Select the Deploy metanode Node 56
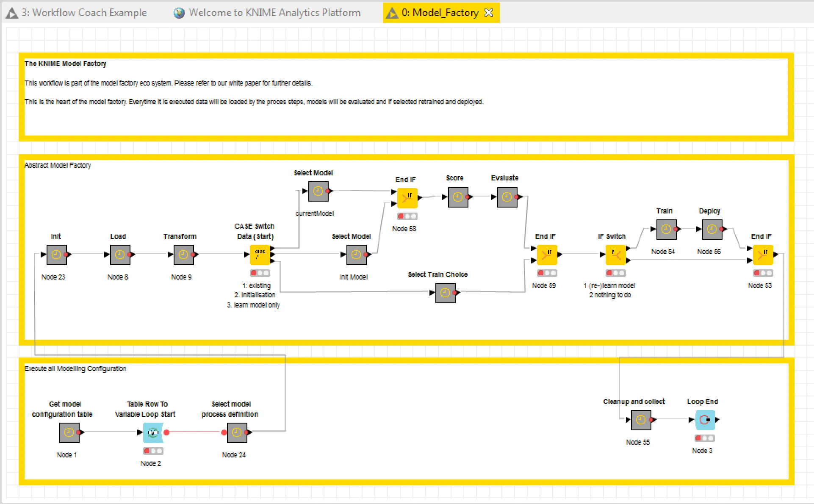This screenshot has height=504, width=814. click(x=712, y=229)
